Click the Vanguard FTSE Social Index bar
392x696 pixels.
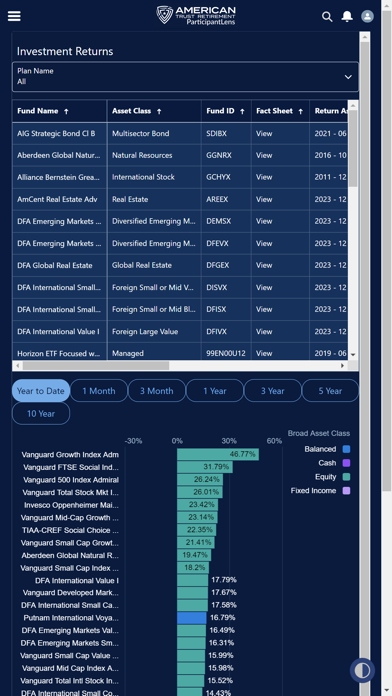(x=205, y=467)
